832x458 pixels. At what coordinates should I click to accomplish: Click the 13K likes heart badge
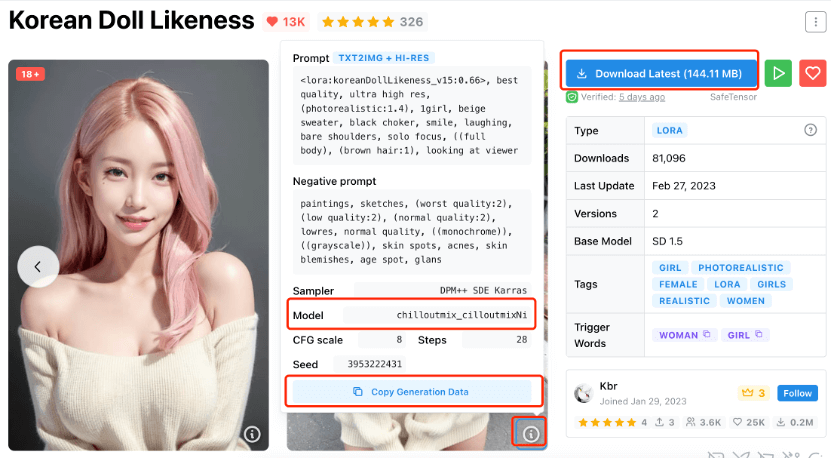[286, 22]
